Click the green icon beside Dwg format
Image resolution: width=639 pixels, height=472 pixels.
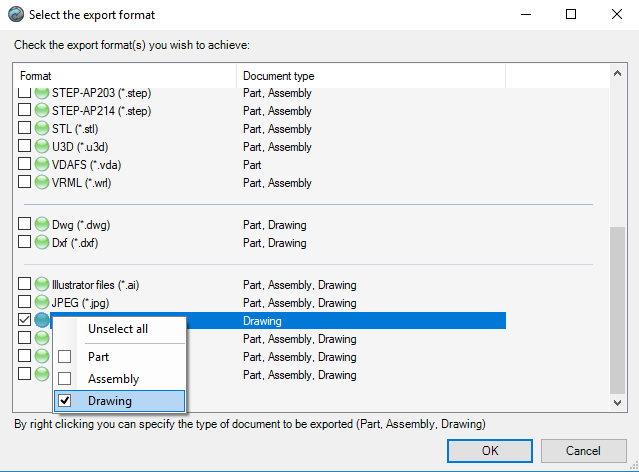(x=42, y=225)
